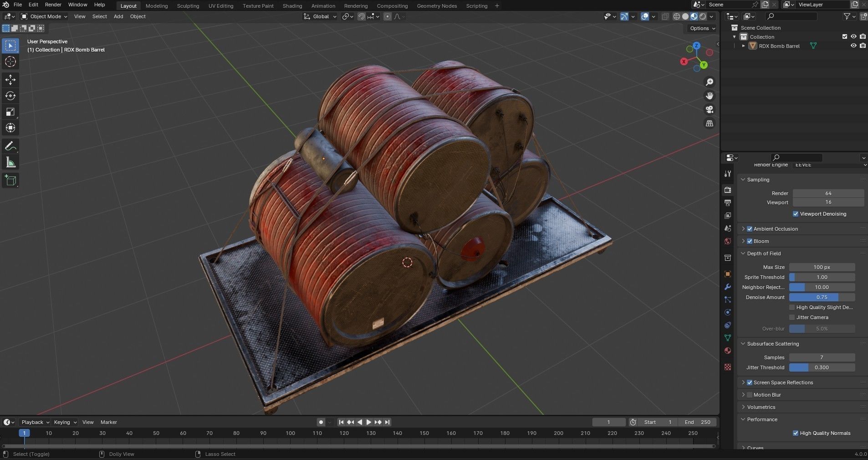Viewport: 868px width, 460px height.
Task: Expand the Volumetrics panel
Action: (x=743, y=407)
